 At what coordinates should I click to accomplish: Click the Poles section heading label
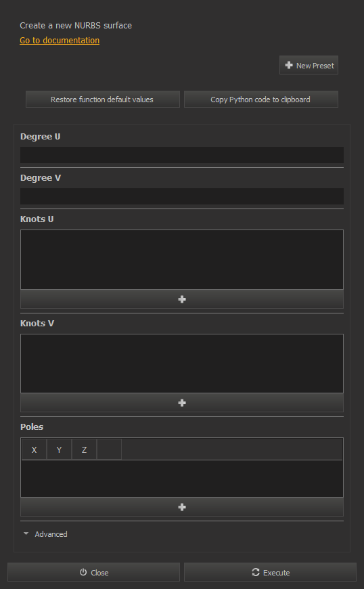tap(32, 427)
